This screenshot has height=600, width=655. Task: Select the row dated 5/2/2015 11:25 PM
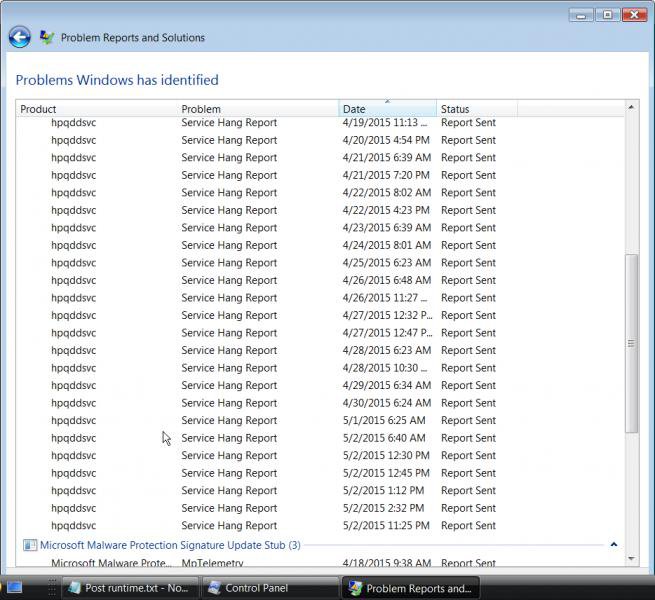coord(320,526)
